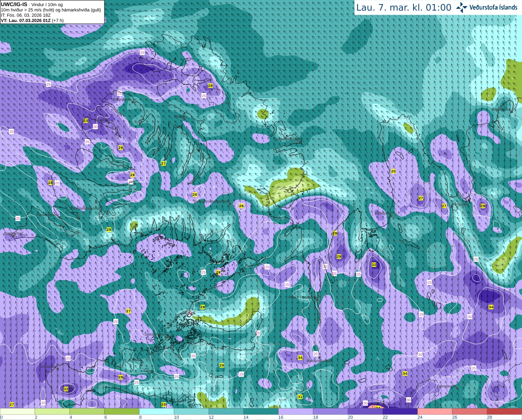Click the yellow gust value 27 in the bottom-left corner
The image size is (522, 420).
click(11, 405)
